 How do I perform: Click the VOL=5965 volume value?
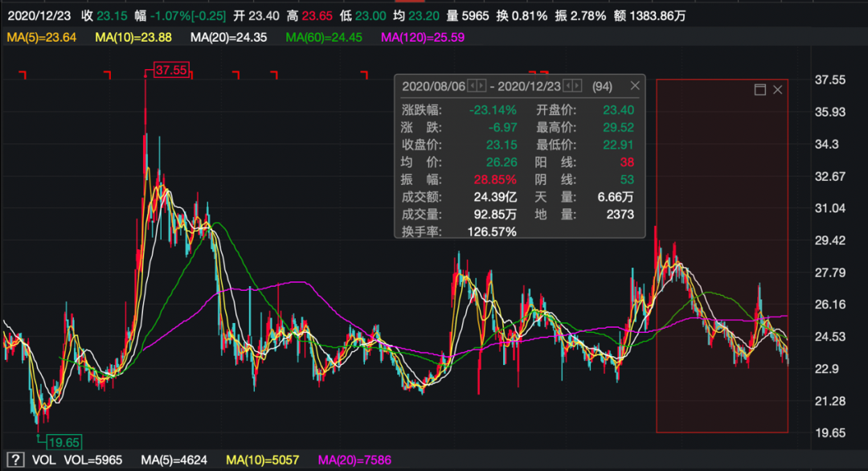93,460
